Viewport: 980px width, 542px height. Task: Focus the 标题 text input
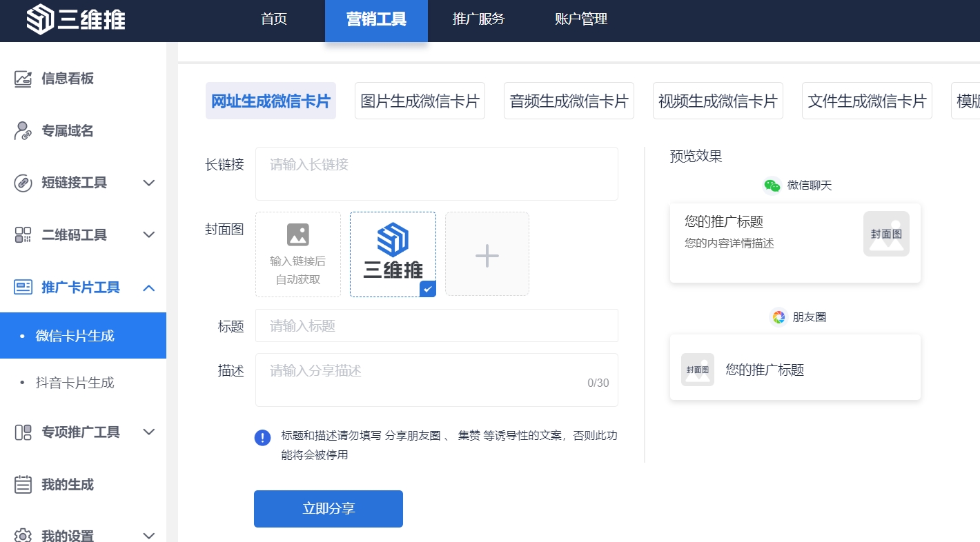436,325
